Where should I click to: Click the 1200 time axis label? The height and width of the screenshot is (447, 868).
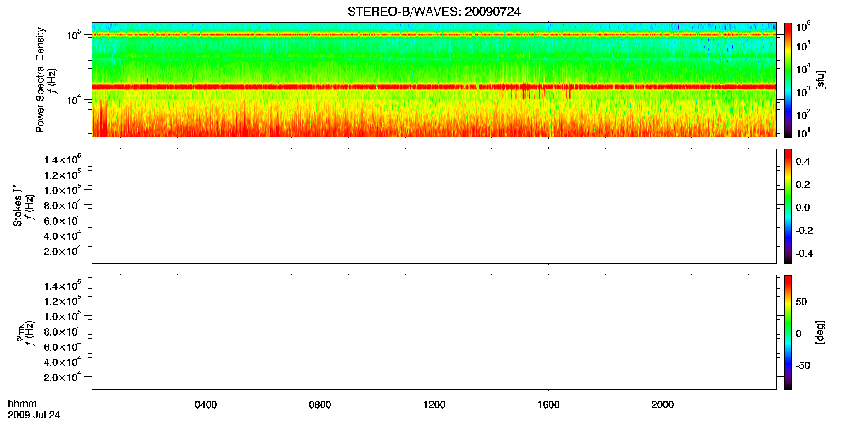point(434,405)
